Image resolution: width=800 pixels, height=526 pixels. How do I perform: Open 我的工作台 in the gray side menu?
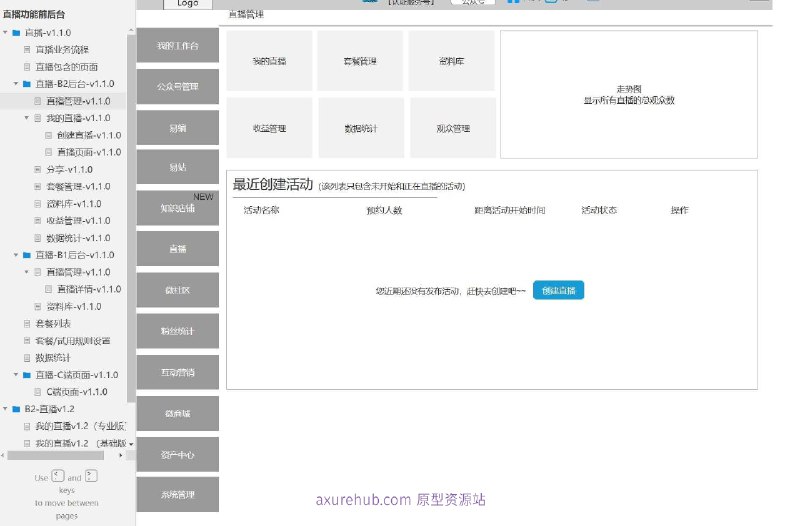pyautogui.click(x=178, y=45)
